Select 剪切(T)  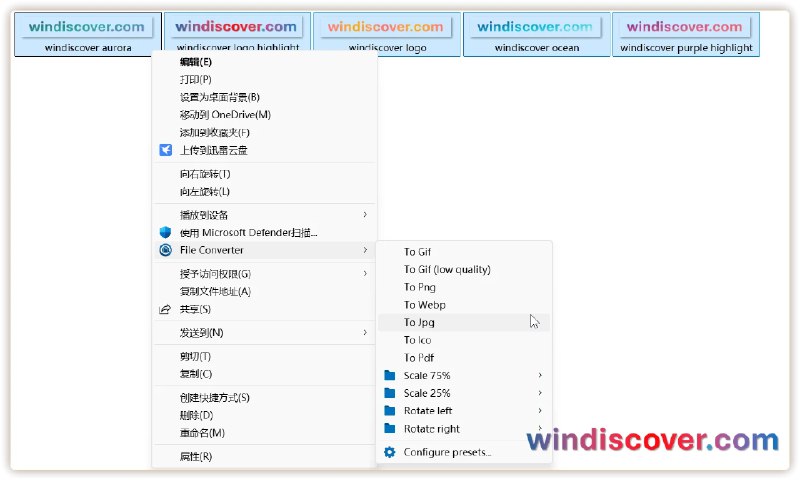264,356
